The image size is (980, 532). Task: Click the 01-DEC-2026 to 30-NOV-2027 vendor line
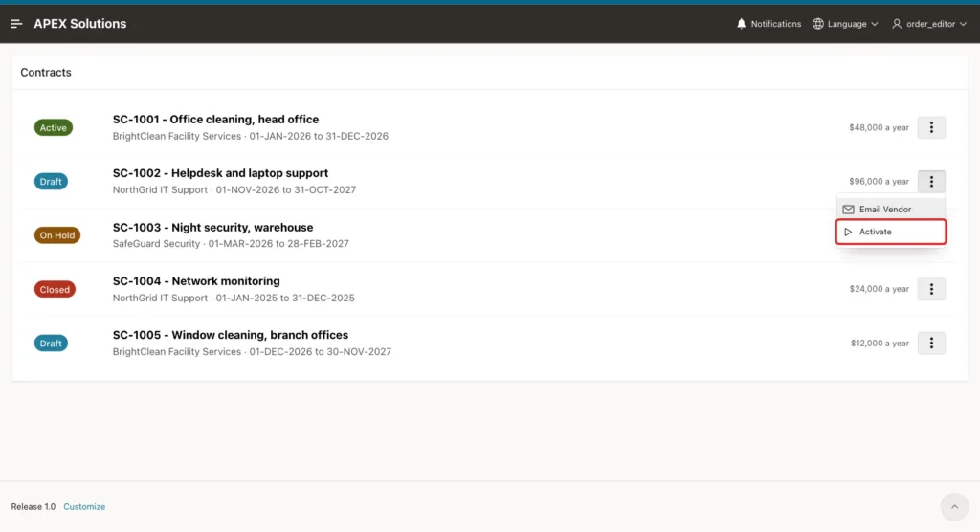pos(252,352)
